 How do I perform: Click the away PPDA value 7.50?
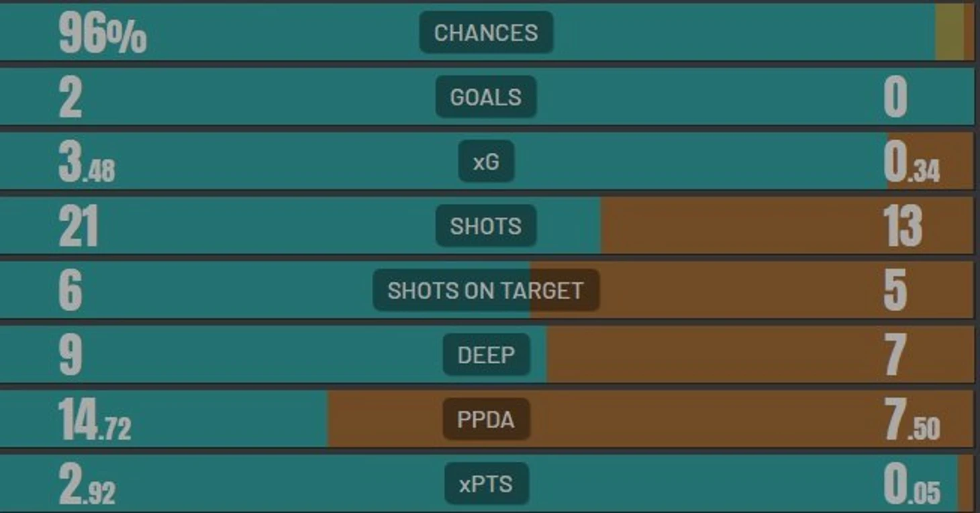click(912, 420)
